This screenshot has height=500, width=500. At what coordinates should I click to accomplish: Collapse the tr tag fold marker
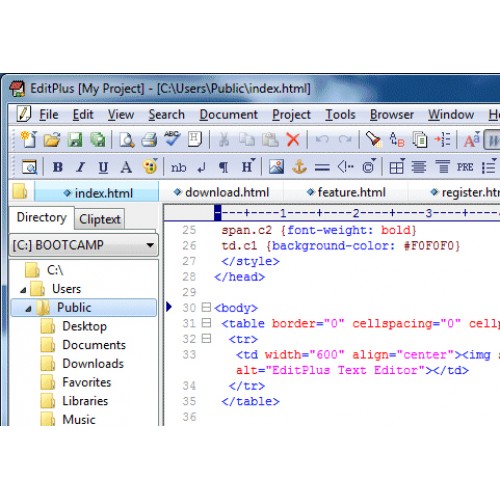click(x=206, y=338)
